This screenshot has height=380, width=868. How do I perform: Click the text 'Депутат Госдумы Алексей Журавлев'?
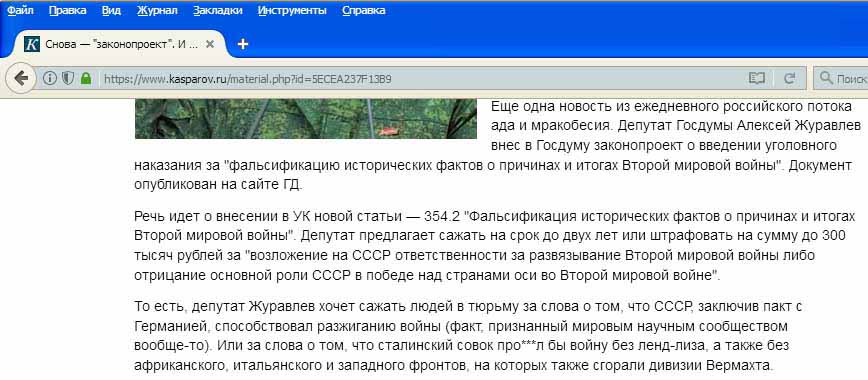click(x=739, y=126)
